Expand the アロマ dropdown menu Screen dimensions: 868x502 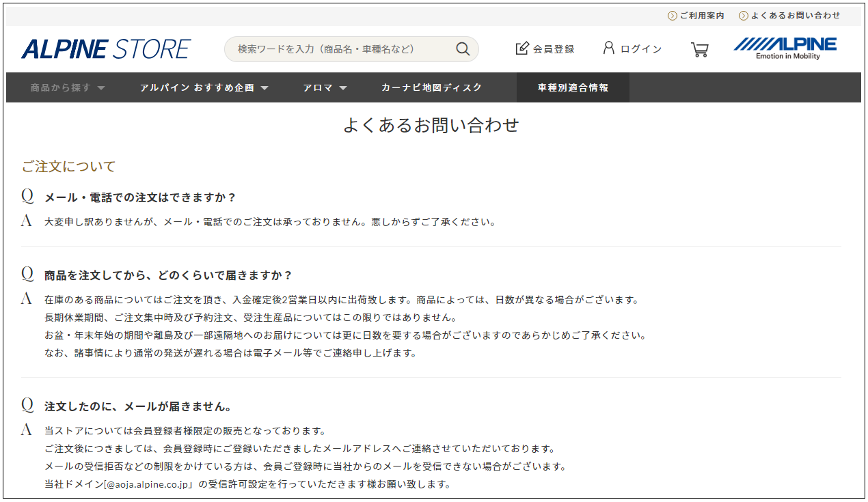point(325,87)
